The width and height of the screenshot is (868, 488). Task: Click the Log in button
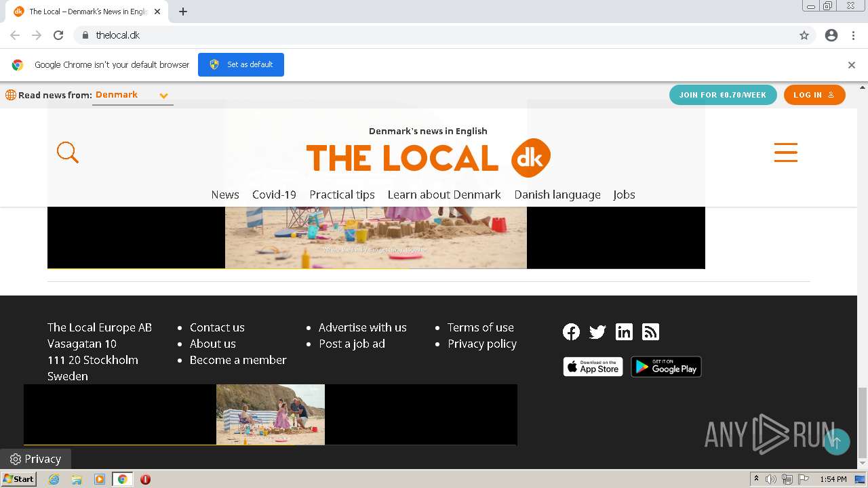coord(814,95)
